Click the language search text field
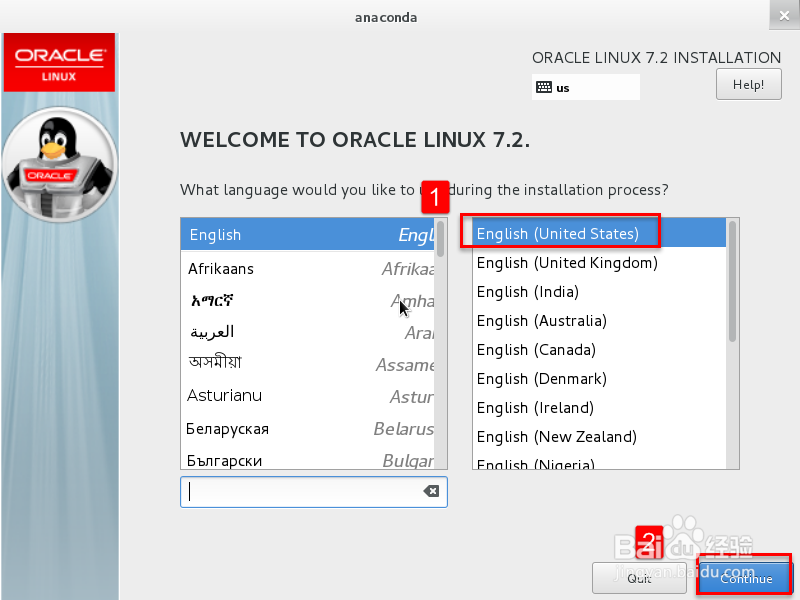 pos(300,492)
